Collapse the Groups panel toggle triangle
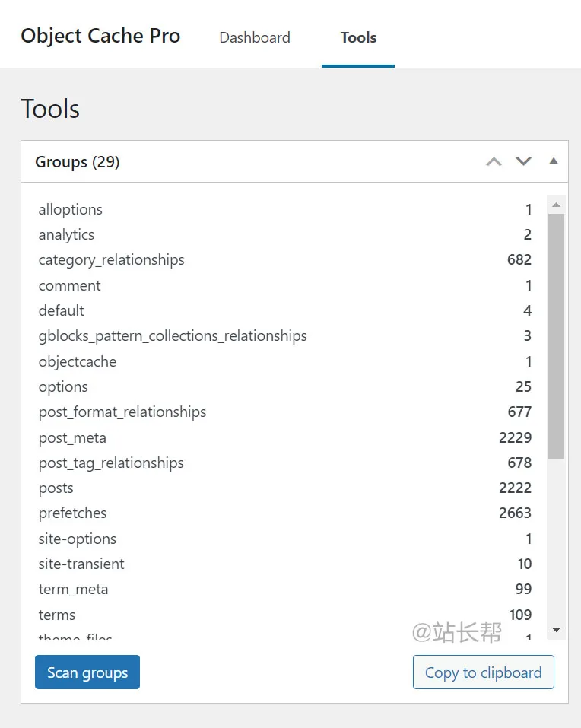This screenshot has width=581, height=728. coord(553,161)
